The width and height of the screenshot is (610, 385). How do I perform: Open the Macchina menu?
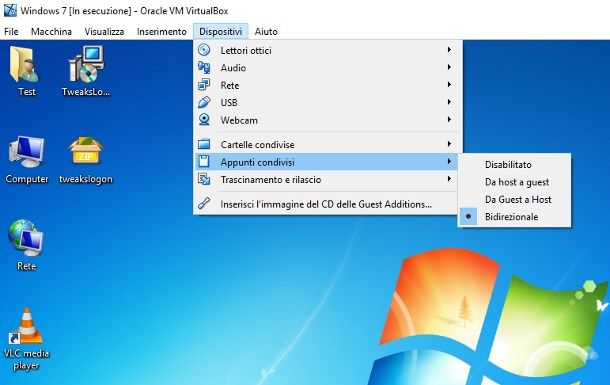pos(51,32)
